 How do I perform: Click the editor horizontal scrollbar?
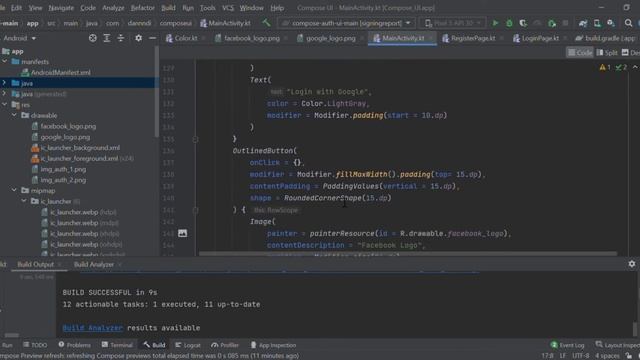coord(408,254)
